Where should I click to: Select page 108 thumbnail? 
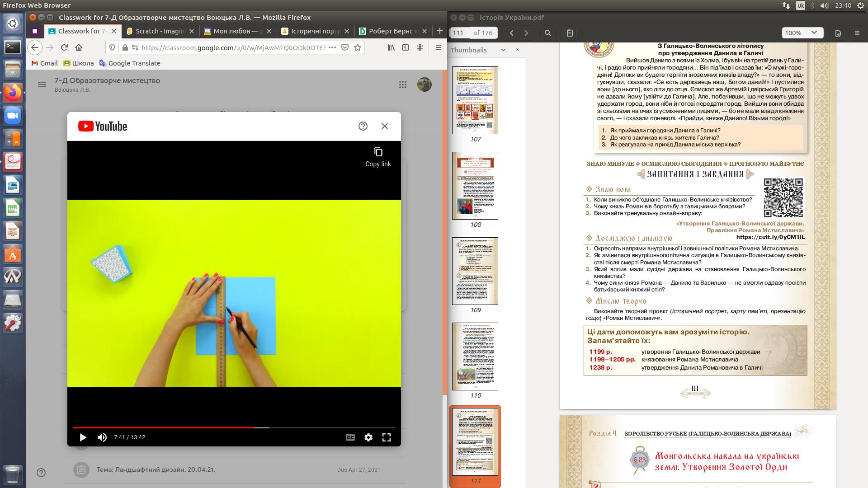475,186
